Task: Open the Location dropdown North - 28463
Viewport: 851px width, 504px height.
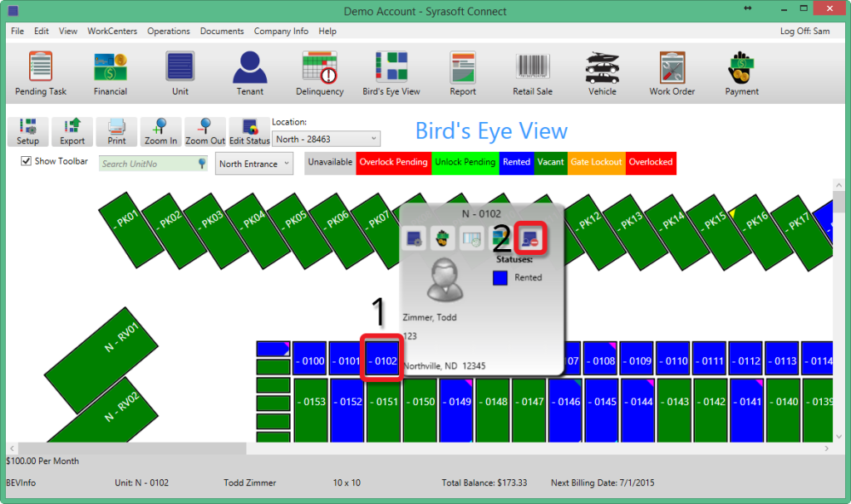Action: click(x=326, y=139)
